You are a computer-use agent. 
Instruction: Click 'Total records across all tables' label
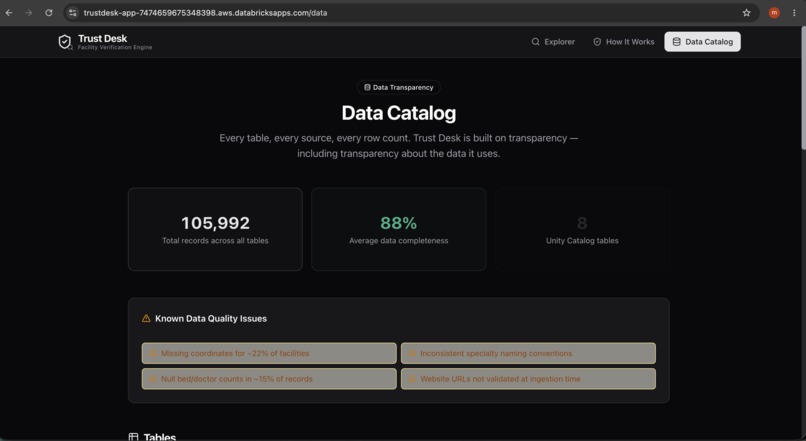pos(215,241)
